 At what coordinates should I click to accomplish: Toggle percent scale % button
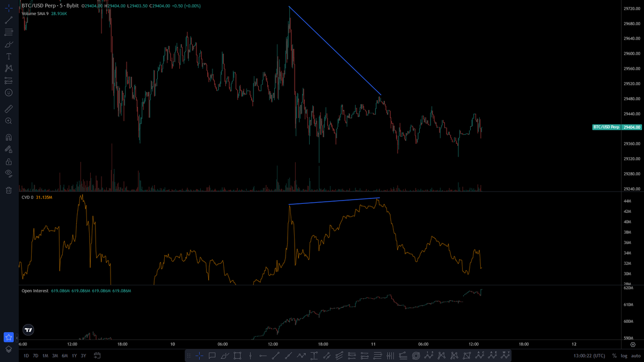pyautogui.click(x=614, y=356)
